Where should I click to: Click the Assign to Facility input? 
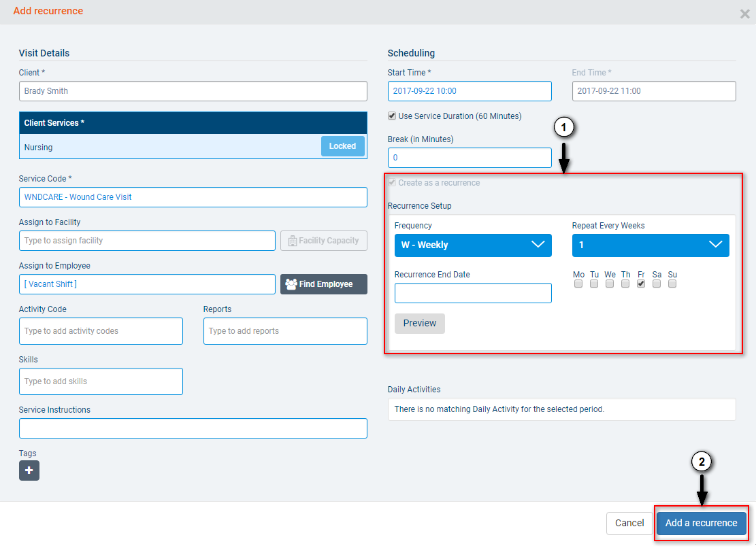(147, 241)
